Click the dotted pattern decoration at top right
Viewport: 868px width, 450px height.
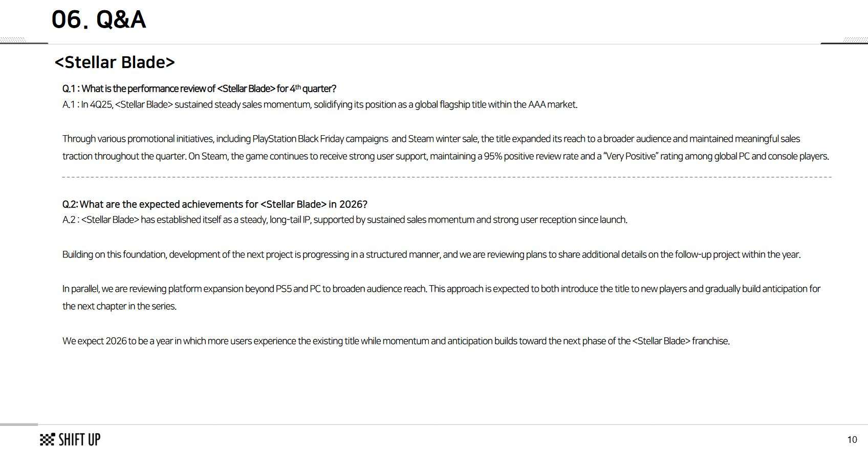pyautogui.click(x=855, y=40)
